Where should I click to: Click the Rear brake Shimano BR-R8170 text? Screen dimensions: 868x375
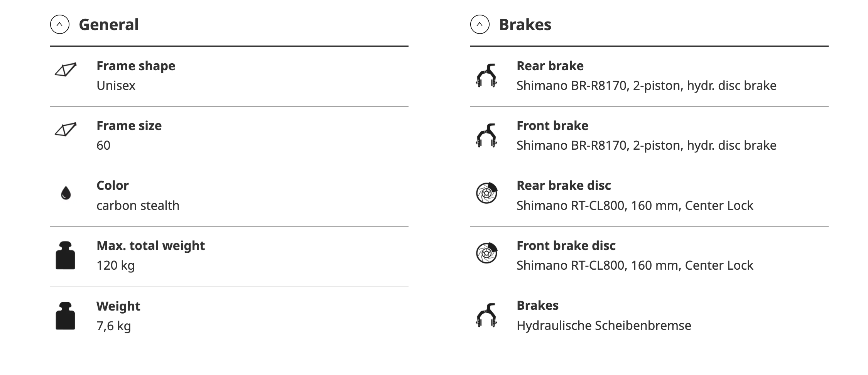click(646, 86)
